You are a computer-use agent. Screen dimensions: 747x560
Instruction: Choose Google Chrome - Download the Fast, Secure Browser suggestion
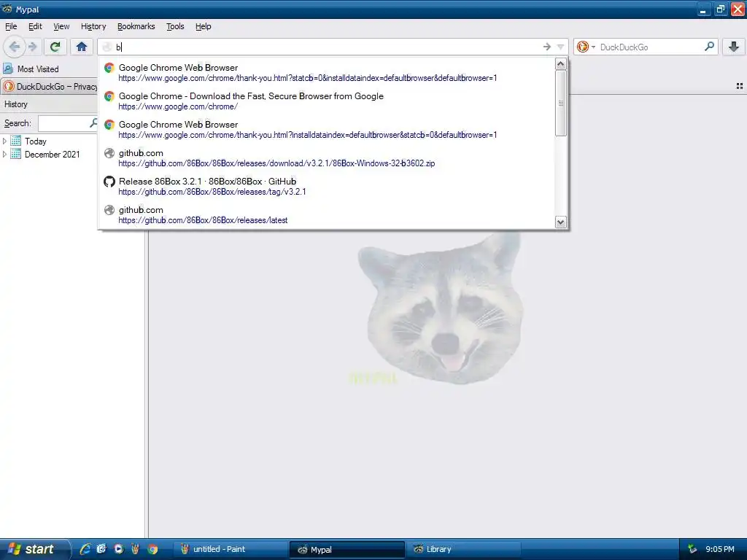click(327, 101)
